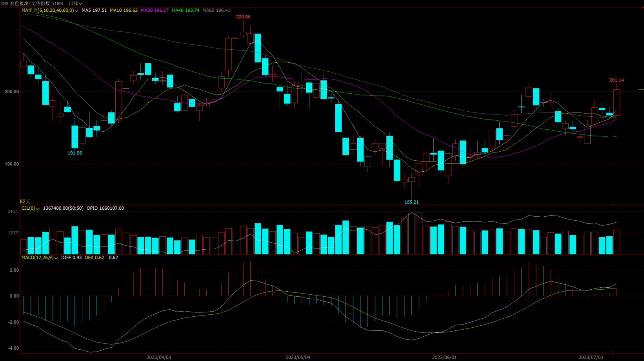Click the -4.00 MACD axis label

click(13, 348)
